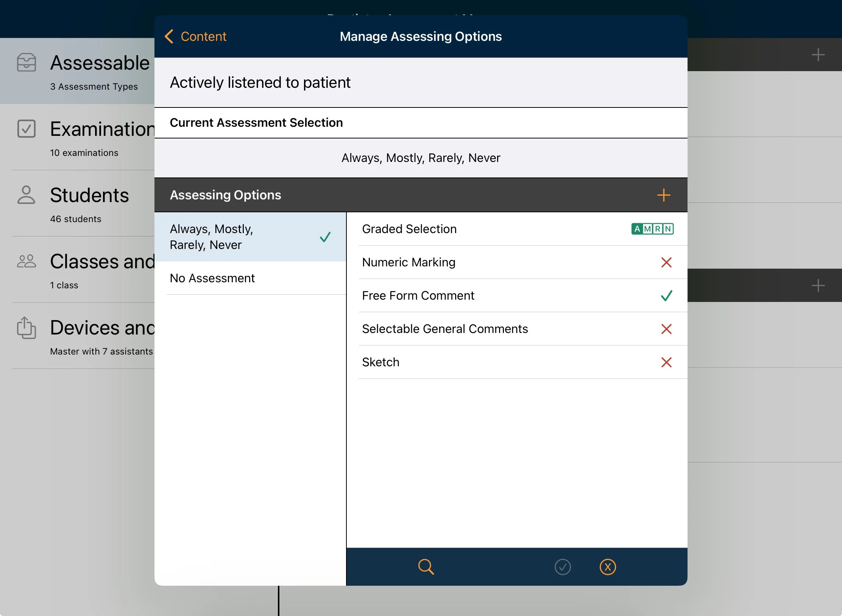Click the magnifying glass search icon
This screenshot has height=616, width=842.
click(426, 567)
